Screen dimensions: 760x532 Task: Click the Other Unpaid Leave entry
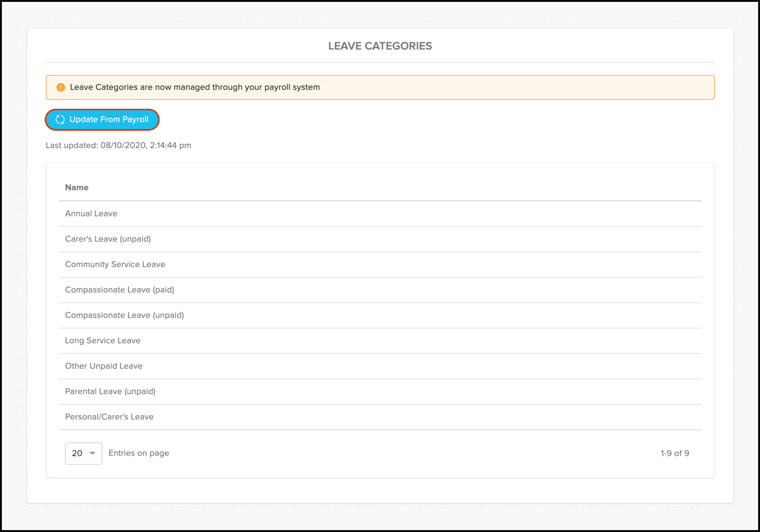pos(103,366)
